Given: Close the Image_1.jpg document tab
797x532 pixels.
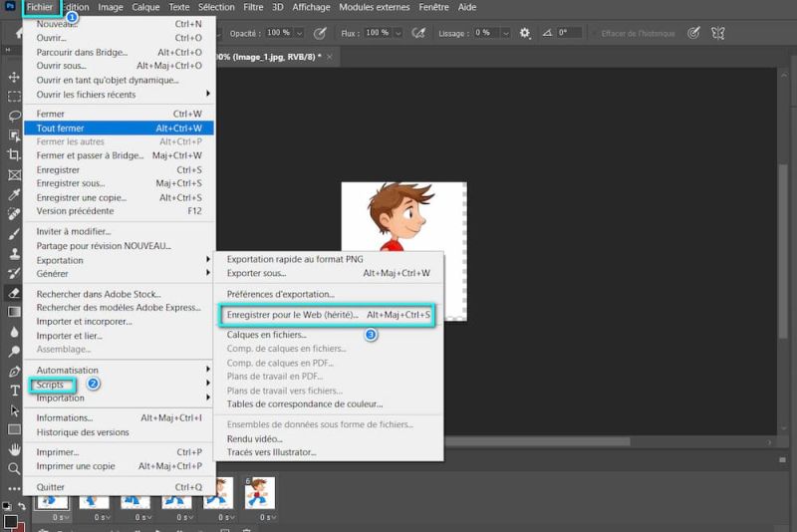Looking at the screenshot, I should click(330, 57).
